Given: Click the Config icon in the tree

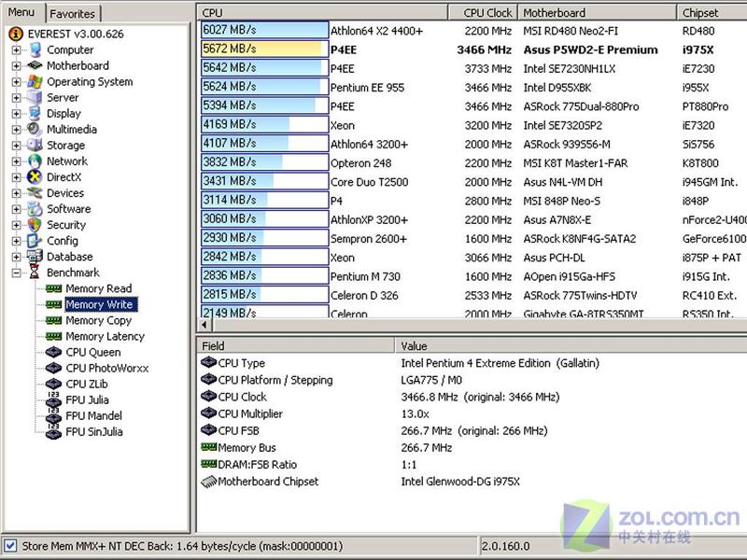Looking at the screenshot, I should tap(35, 241).
